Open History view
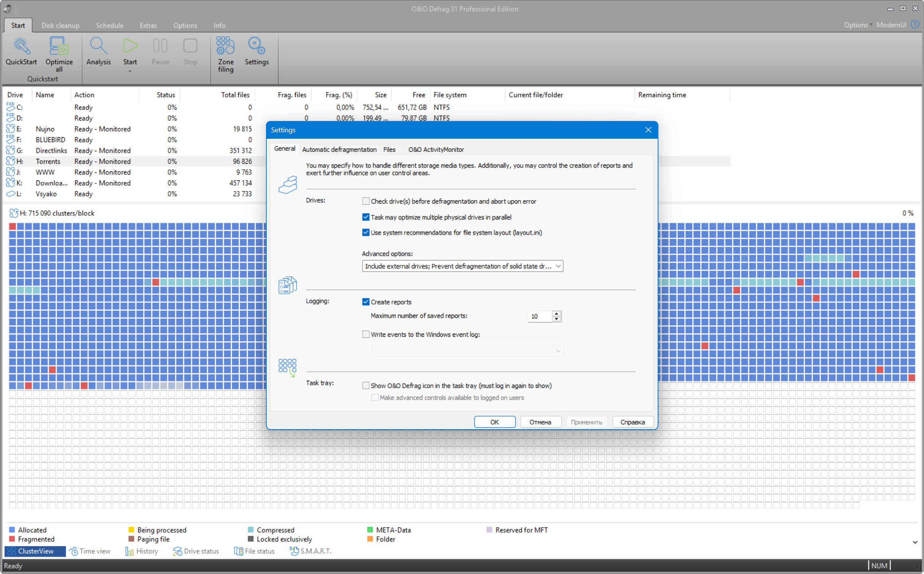The width and height of the screenshot is (924, 574). (x=142, y=551)
